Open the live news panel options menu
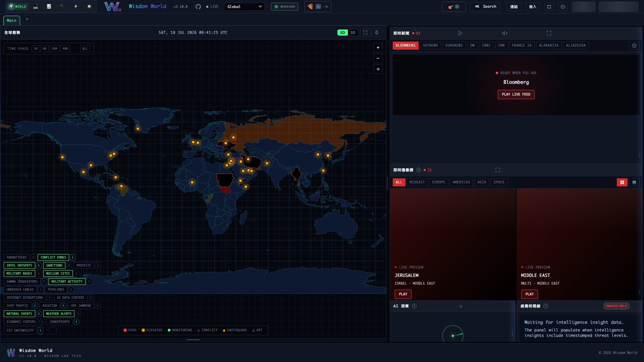644x362 pixels. (640, 155)
